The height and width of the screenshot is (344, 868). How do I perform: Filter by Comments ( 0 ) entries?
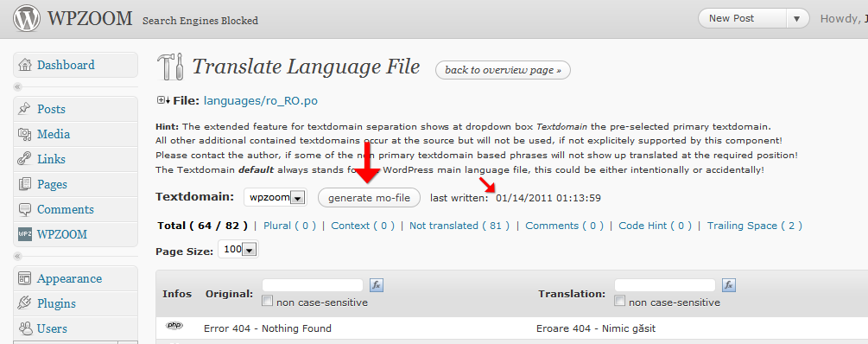tap(565, 226)
